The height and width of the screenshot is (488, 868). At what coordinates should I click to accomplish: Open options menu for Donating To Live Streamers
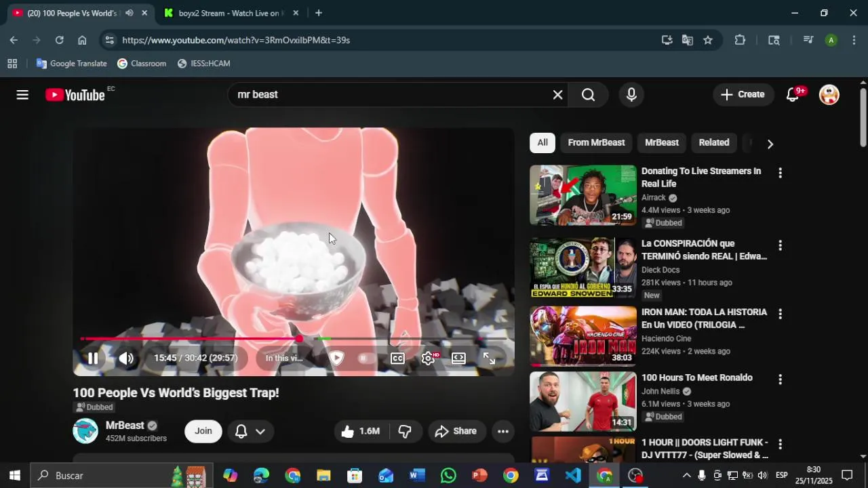click(780, 174)
